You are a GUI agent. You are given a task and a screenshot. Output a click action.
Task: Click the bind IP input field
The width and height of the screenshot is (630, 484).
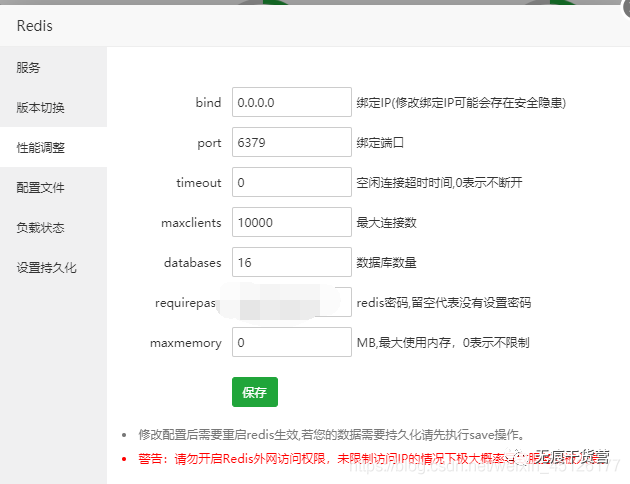coord(292,102)
